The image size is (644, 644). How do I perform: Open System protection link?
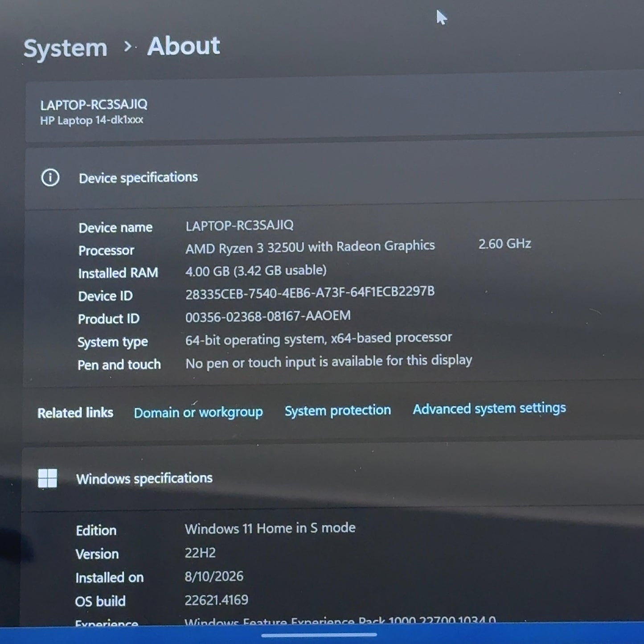(338, 410)
